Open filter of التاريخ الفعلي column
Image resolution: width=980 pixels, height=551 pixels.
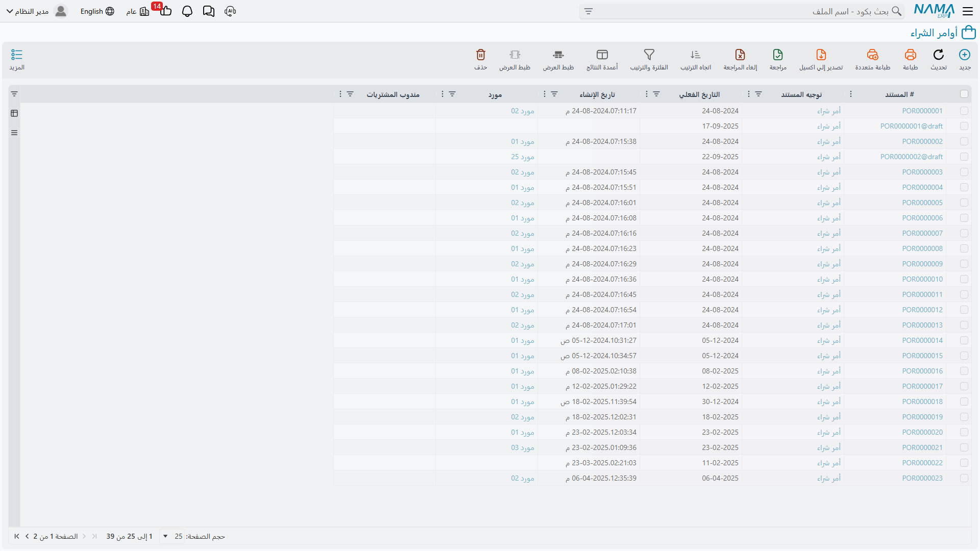[656, 94]
